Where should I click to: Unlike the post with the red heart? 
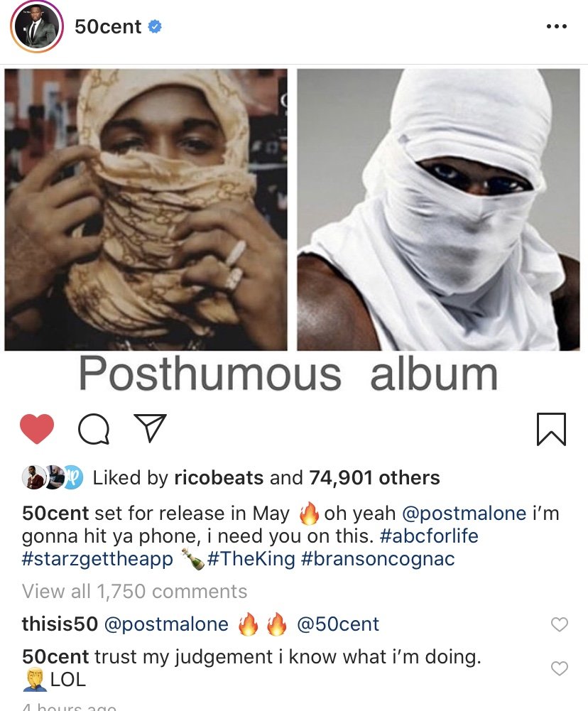click(x=37, y=428)
